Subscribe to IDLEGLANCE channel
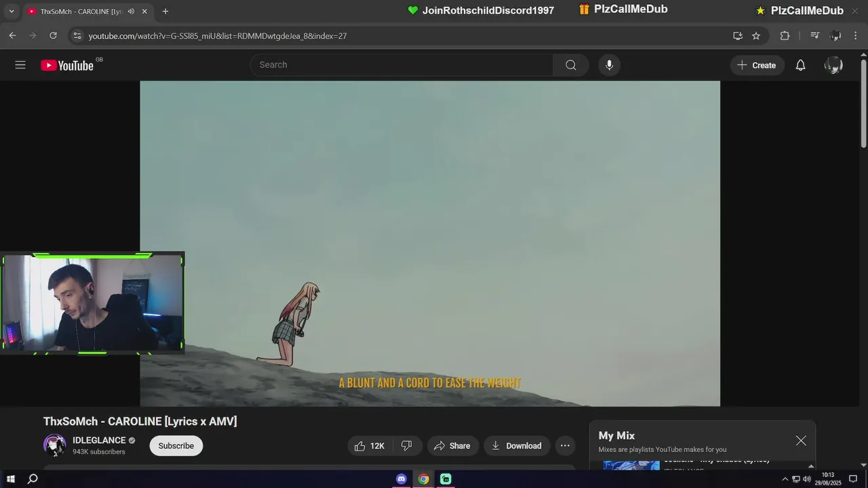 click(176, 445)
